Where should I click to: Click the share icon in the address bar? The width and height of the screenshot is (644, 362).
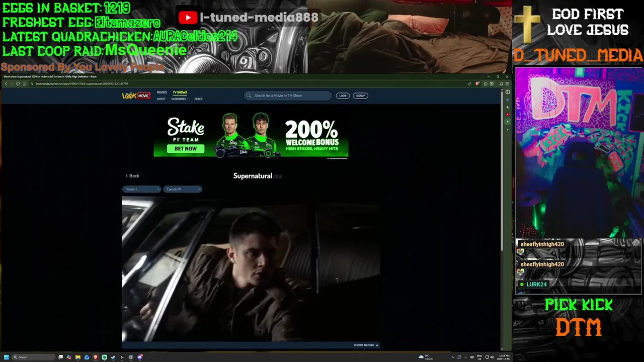click(x=469, y=83)
